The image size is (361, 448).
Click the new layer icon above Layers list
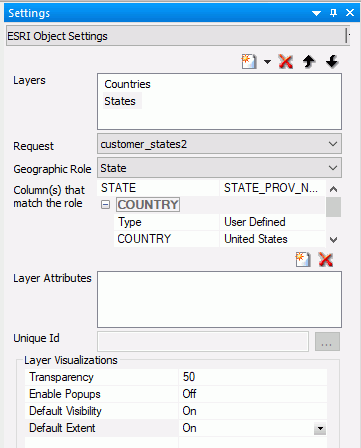pos(249,62)
